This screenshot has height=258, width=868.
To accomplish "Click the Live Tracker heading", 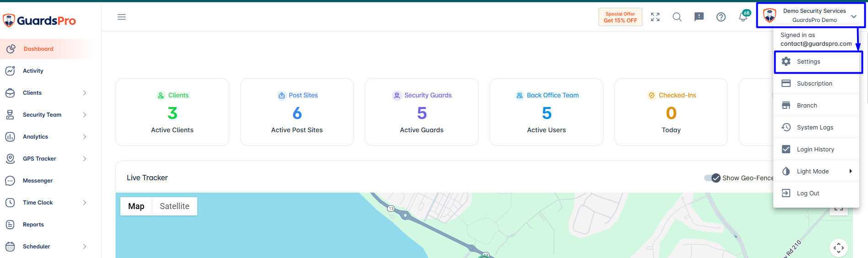I will coord(147,177).
